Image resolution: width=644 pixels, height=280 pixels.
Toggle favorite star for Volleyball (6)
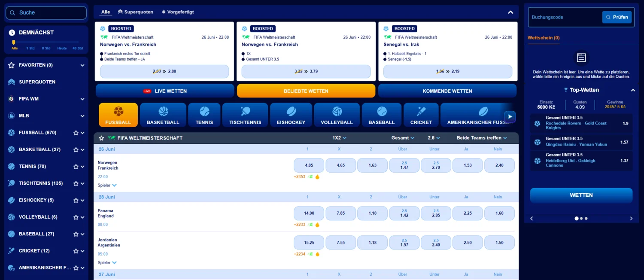(76, 217)
